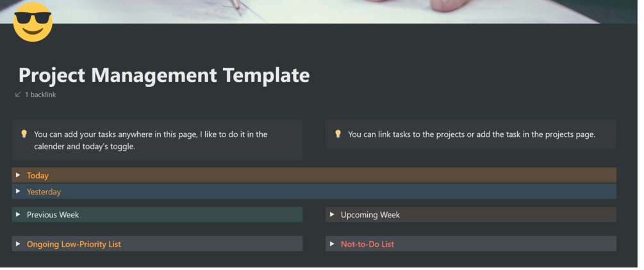
Task: Expand the Upcoming Week toggle triangle
Action: [x=332, y=215]
